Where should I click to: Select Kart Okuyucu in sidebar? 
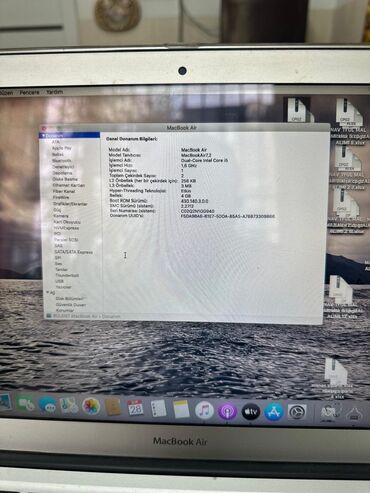(67, 222)
